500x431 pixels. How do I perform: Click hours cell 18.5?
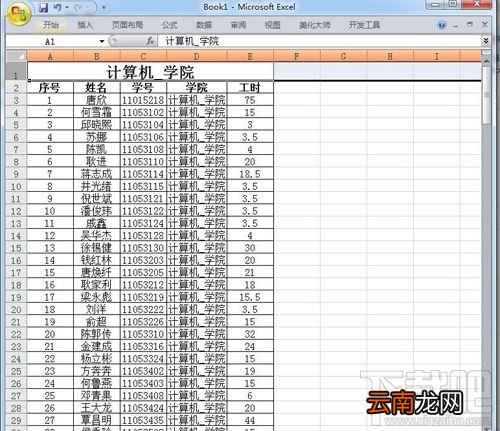[250, 174]
